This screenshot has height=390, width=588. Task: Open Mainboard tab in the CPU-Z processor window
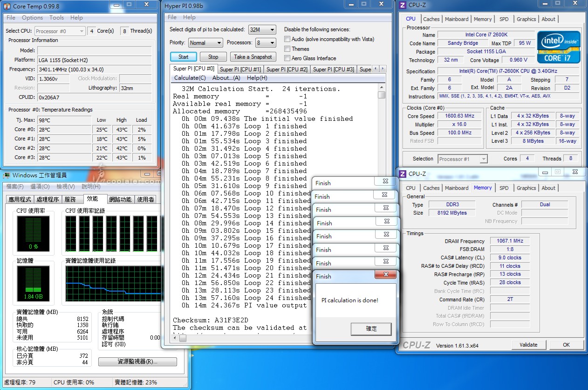coord(457,19)
